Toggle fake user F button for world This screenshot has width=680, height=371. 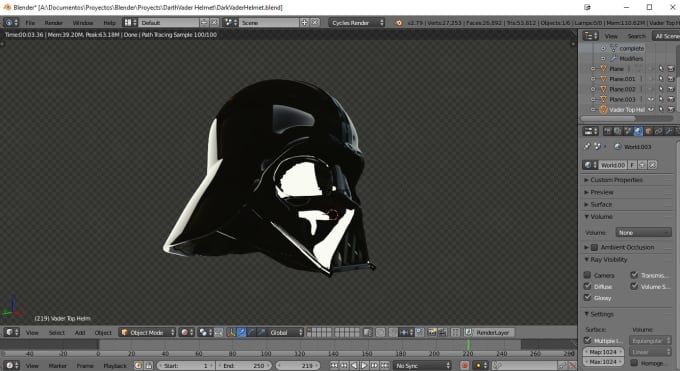[x=632, y=165]
